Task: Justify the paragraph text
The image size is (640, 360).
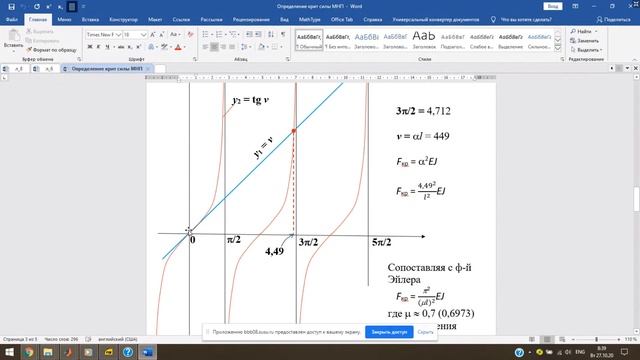Action: point(232,47)
